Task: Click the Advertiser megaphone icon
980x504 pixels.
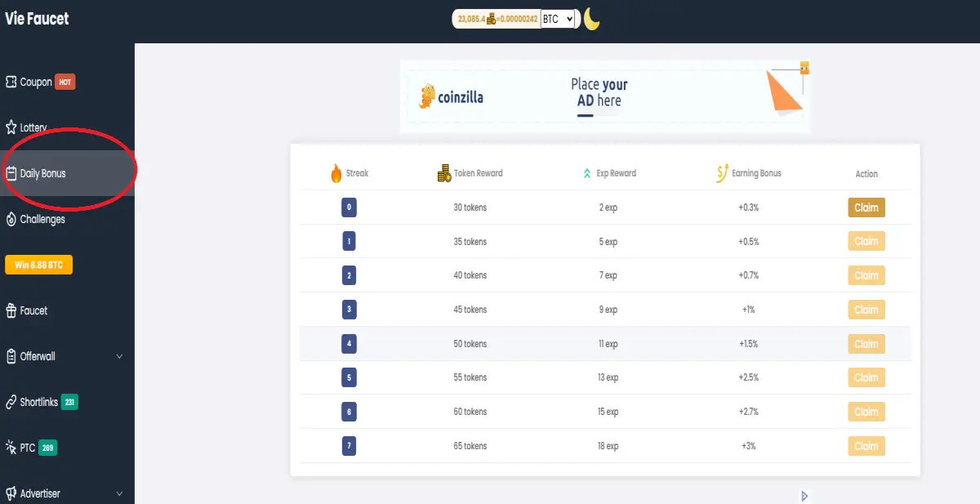Action: point(11,493)
